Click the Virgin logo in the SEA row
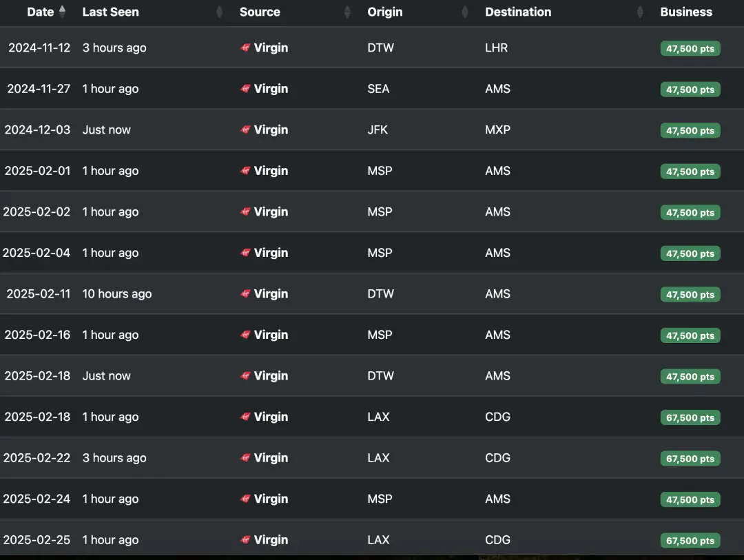The height and width of the screenshot is (560, 744). tap(245, 89)
